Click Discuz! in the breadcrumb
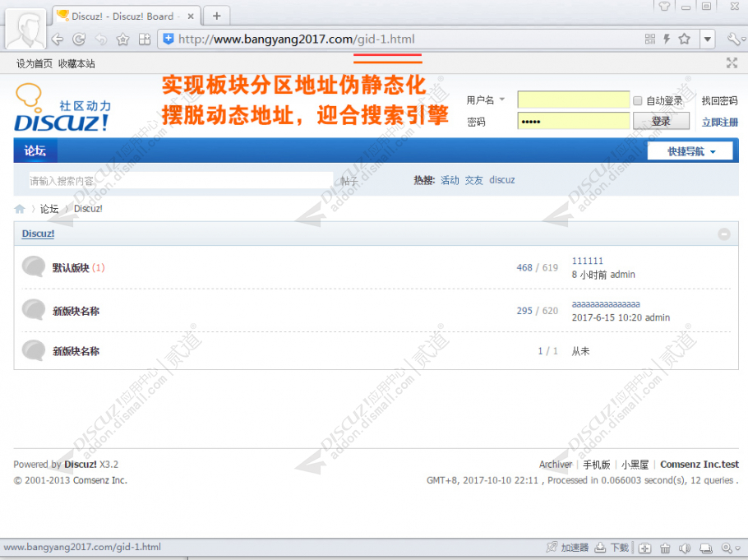 [88, 209]
